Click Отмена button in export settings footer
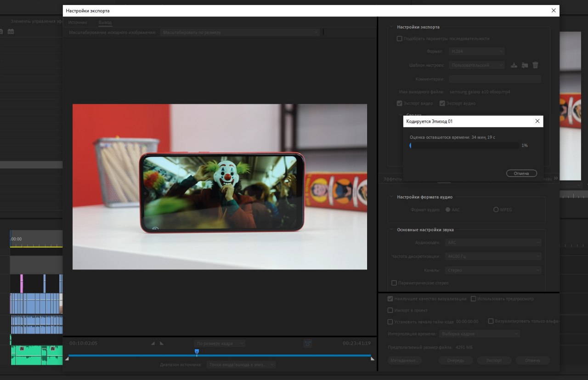588x380 pixels. pos(532,361)
